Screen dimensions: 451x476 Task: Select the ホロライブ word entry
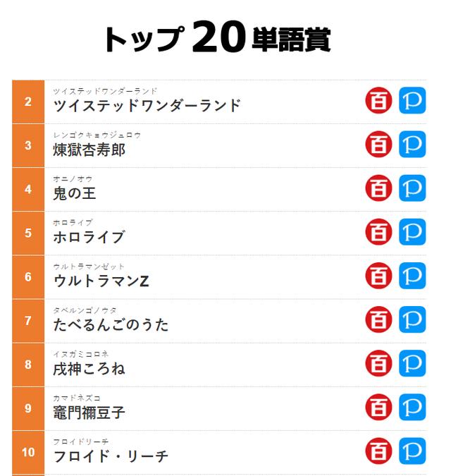coord(88,237)
